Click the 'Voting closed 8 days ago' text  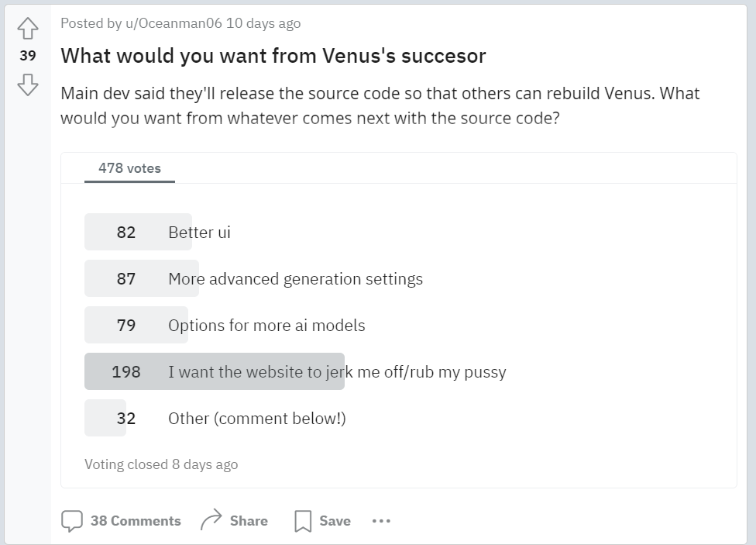[x=161, y=464]
